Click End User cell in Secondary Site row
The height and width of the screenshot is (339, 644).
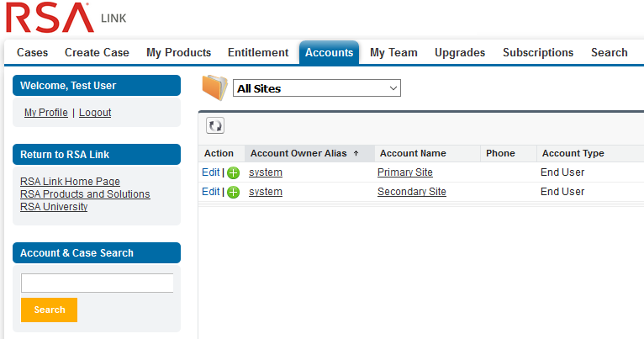(562, 192)
